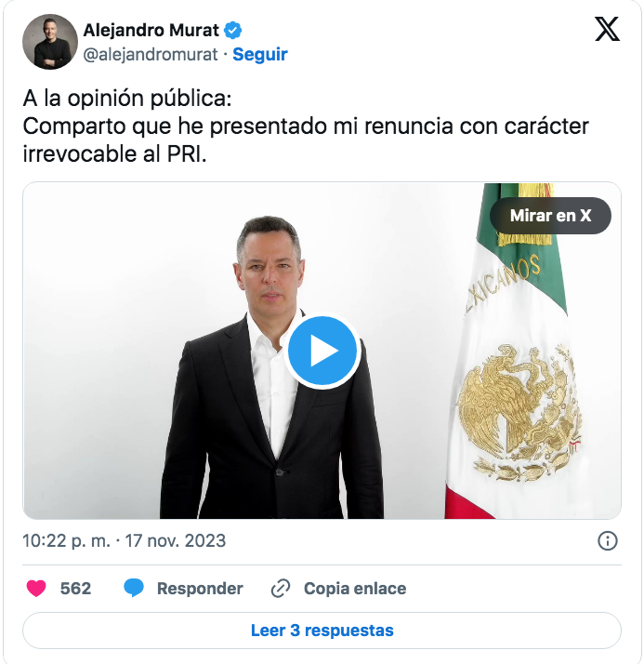The height and width of the screenshot is (664, 644).
Task: Click the 17 nov. 2023 date
Action: click(176, 541)
